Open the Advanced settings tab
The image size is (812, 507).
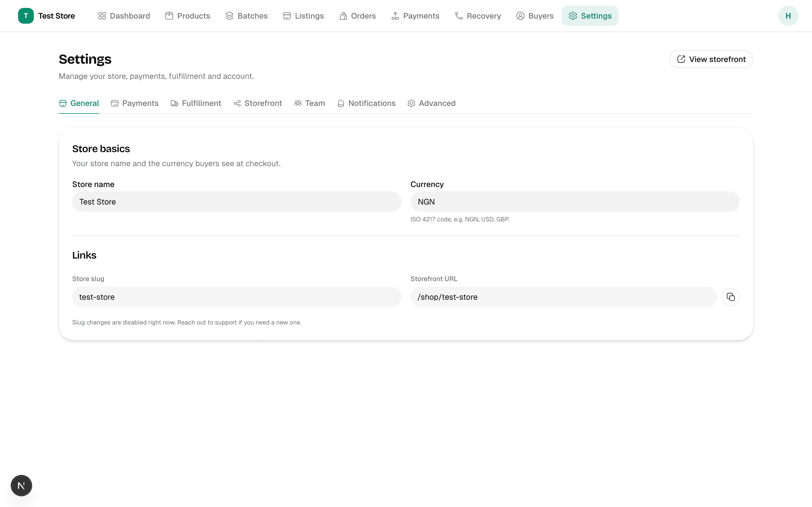coord(431,103)
